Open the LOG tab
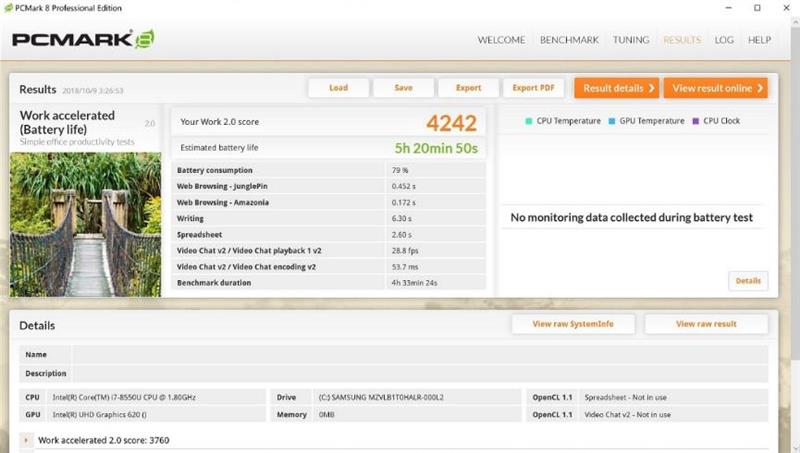The width and height of the screenshot is (800, 453). coord(724,40)
